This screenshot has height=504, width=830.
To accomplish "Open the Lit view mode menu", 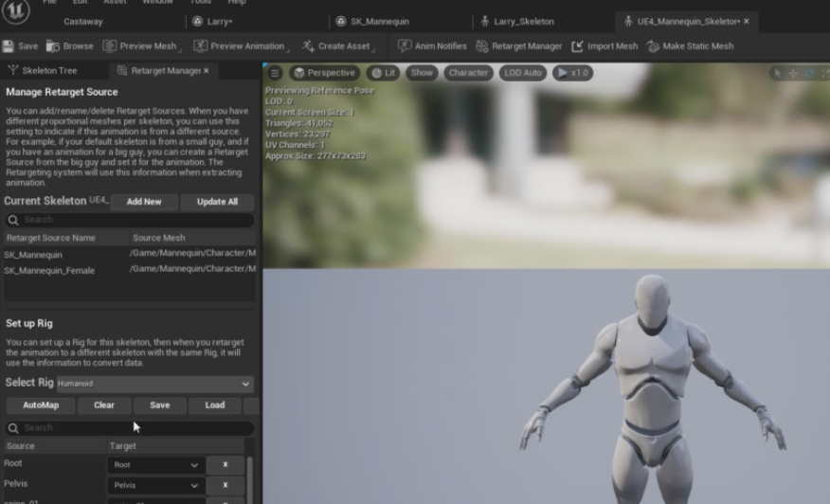I will pos(384,73).
